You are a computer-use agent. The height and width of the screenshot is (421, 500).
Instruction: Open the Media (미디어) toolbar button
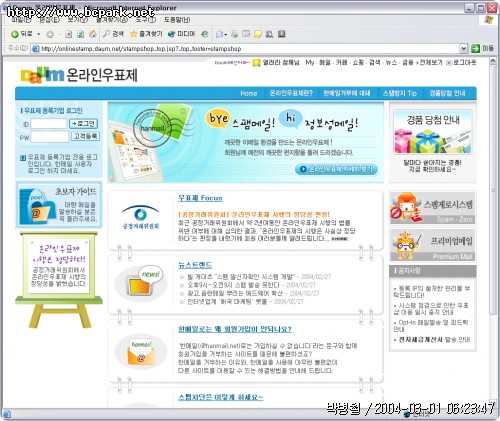pyautogui.click(x=181, y=34)
